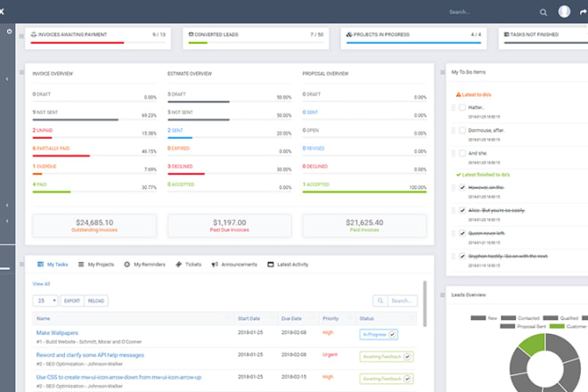Click status check icon on In Progress badge
The width and height of the screenshot is (588, 392).
pos(392,334)
